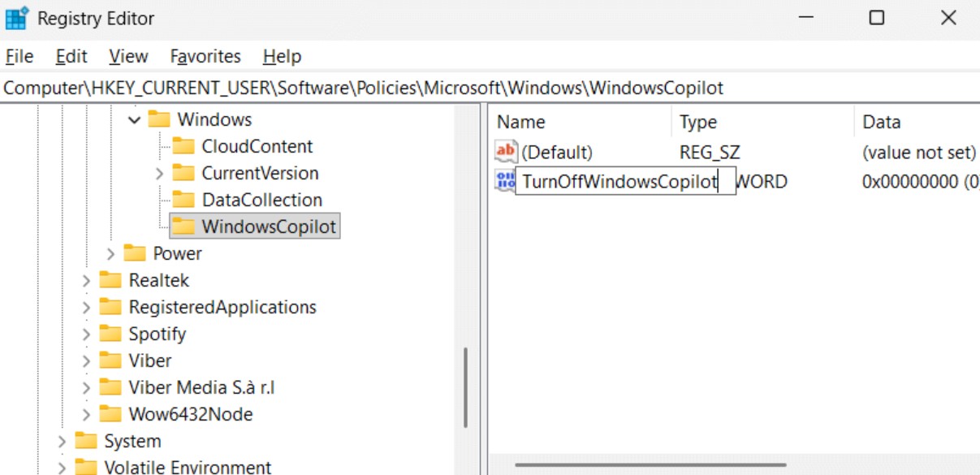This screenshot has height=475, width=980.
Task: Maximize the Registry Editor window
Action: tap(876, 18)
